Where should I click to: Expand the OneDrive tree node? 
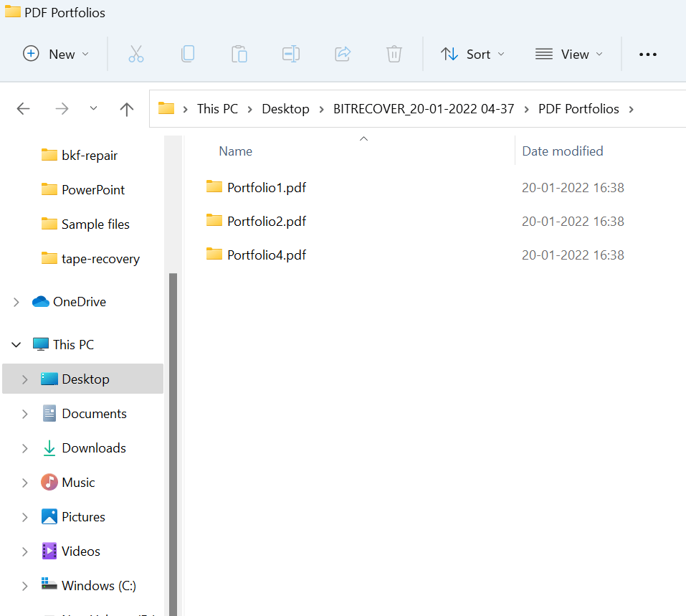[16, 303]
